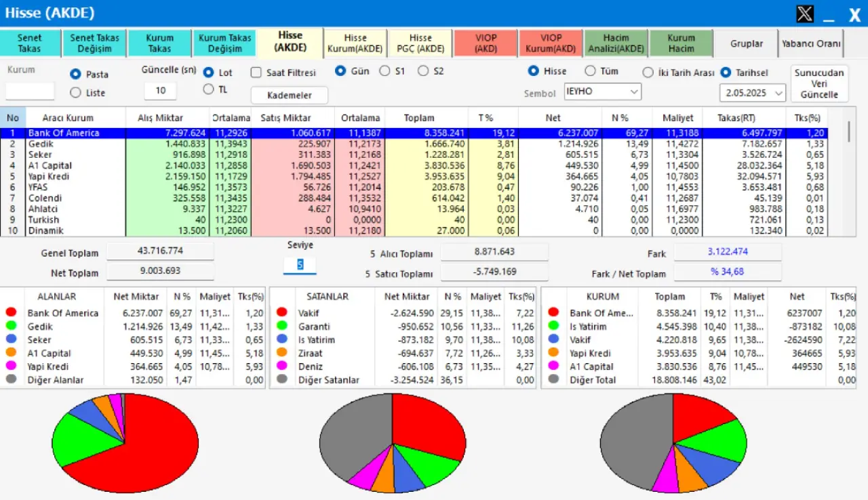Image resolution: width=868 pixels, height=500 pixels.
Task: Switch to the Senet Takas tab
Action: tap(29, 43)
